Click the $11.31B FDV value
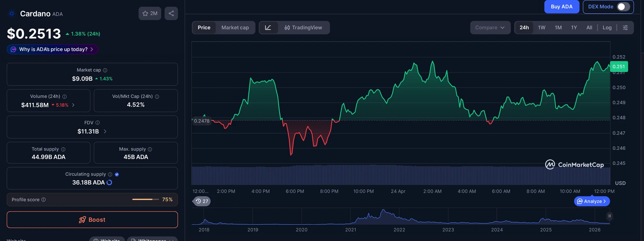 click(x=88, y=131)
